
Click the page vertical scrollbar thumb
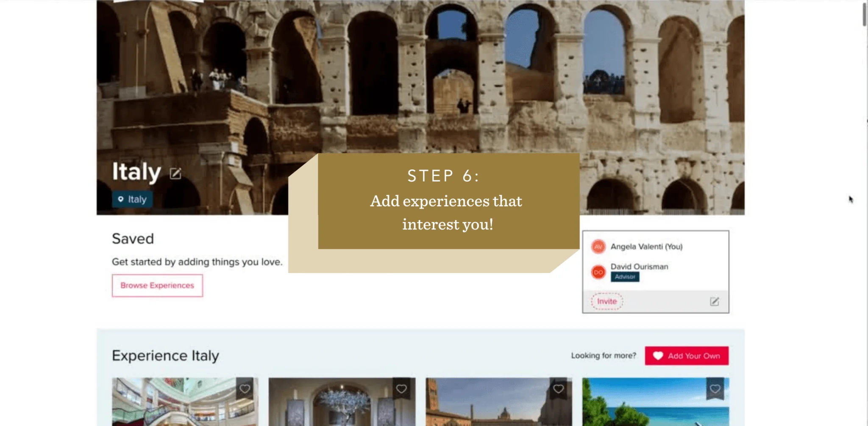click(865, 14)
